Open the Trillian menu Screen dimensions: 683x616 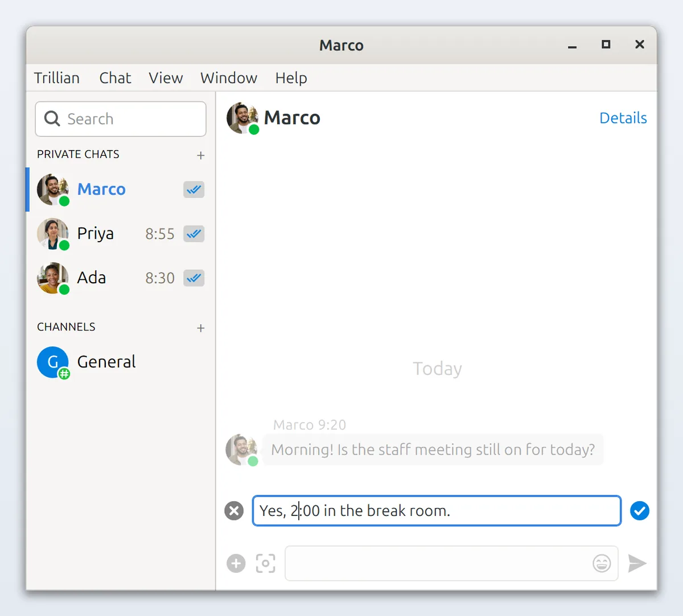pyautogui.click(x=57, y=78)
